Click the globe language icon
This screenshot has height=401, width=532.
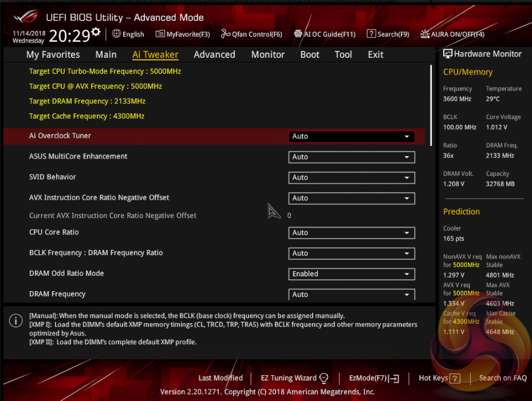tap(116, 34)
